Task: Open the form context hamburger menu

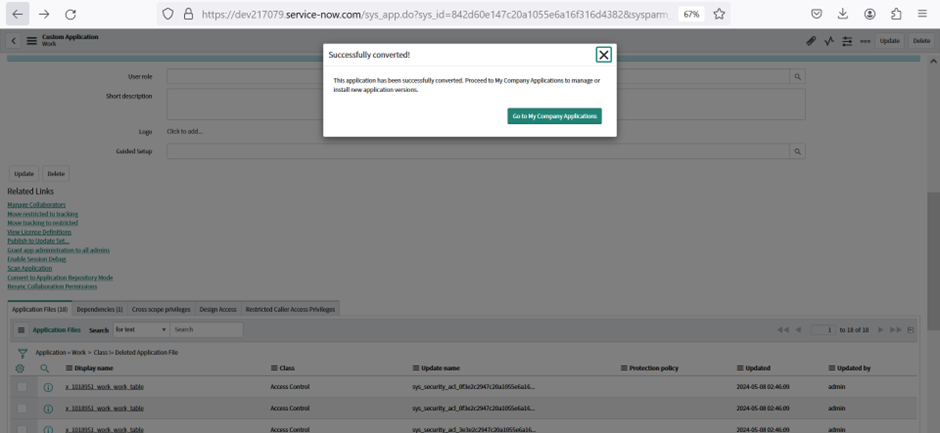Action: coord(32,41)
